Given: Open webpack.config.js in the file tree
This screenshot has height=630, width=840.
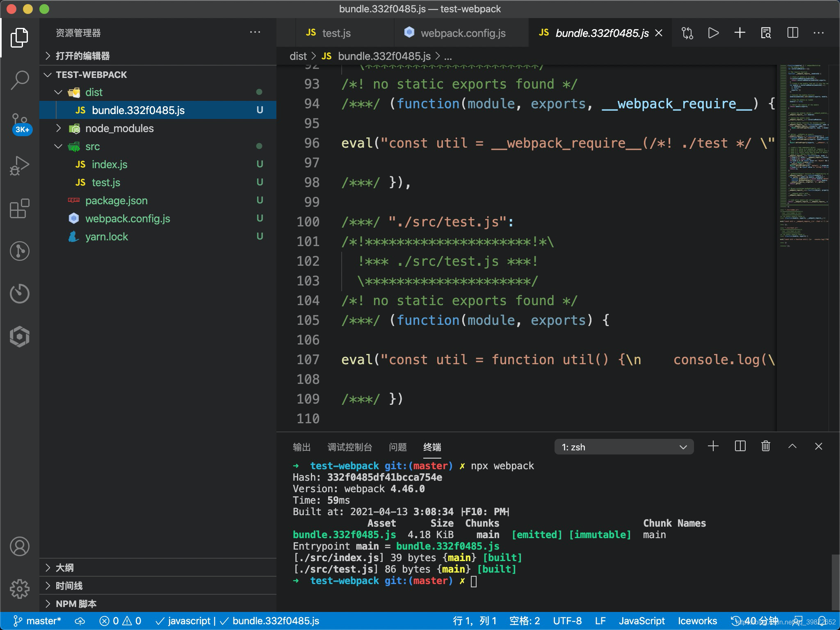Looking at the screenshot, I should coord(158,219).
